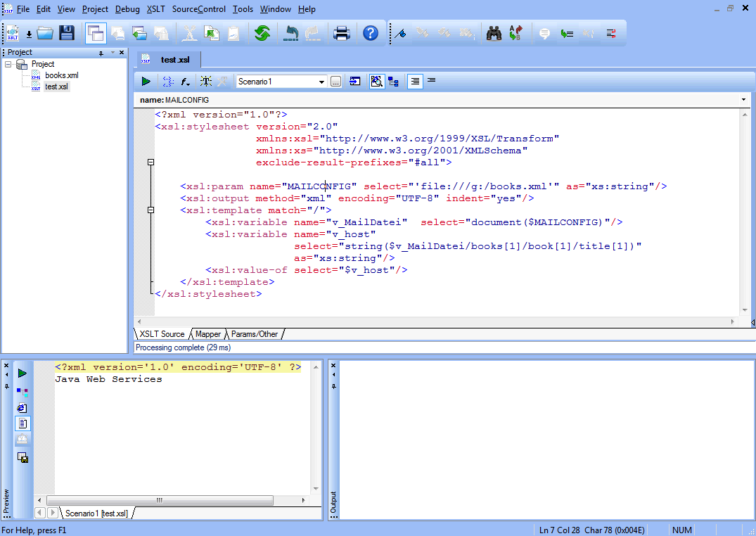Open the XSLT menu

tap(155, 9)
